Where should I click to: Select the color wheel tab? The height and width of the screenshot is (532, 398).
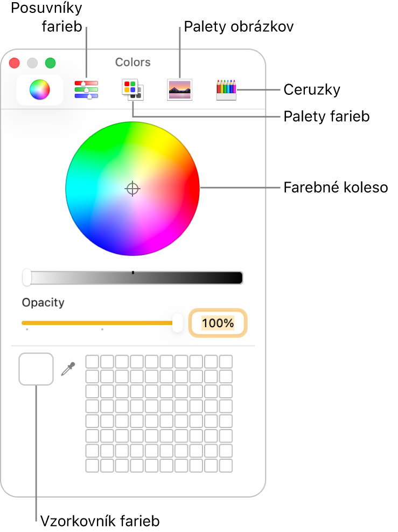39,89
